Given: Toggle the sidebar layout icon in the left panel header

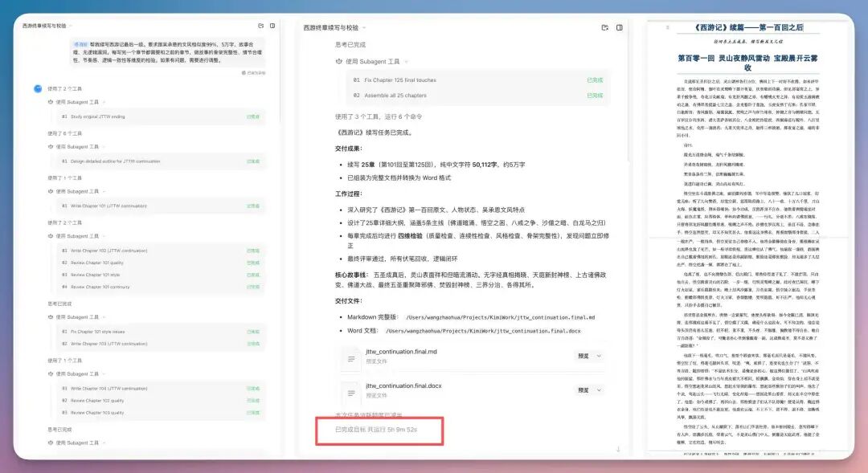Looking at the screenshot, I should 272,26.
